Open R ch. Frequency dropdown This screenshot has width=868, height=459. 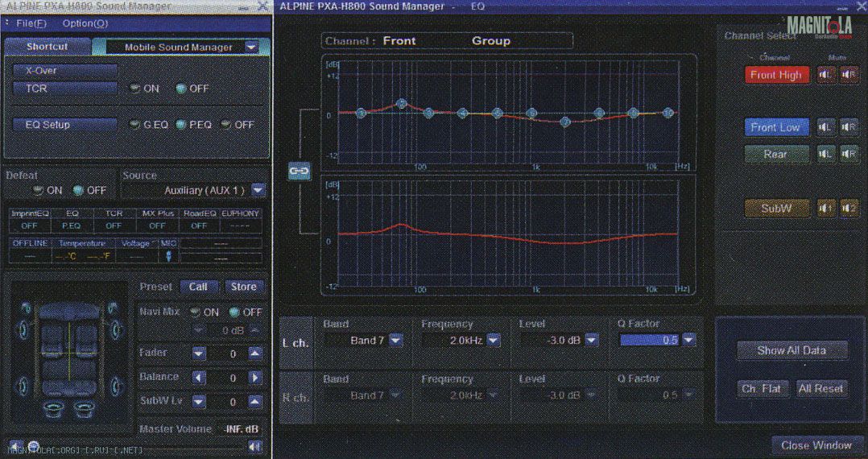coord(494,395)
